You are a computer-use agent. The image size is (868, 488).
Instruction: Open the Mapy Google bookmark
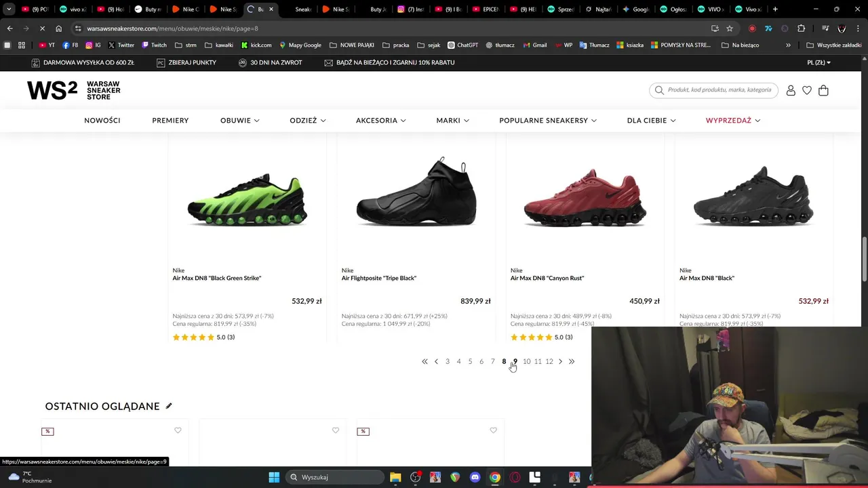tap(299, 45)
